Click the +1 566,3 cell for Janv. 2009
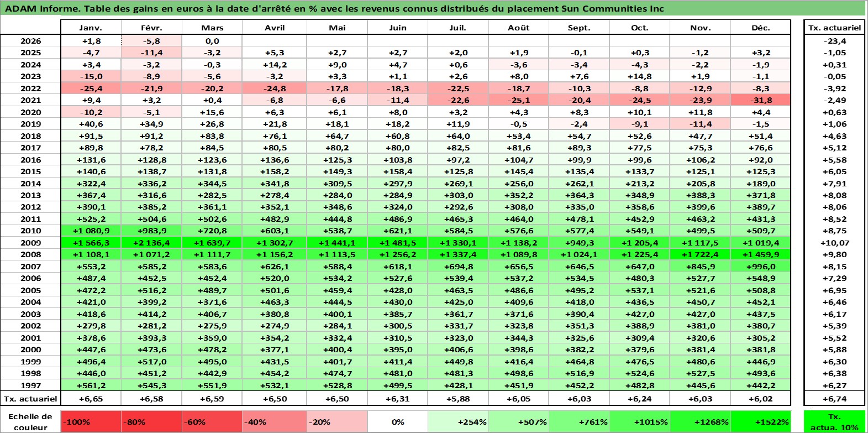 [x=91, y=243]
